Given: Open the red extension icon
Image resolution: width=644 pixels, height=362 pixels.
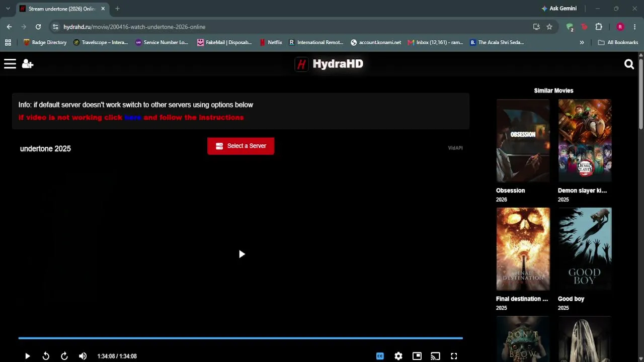Looking at the screenshot, I should pos(584,27).
